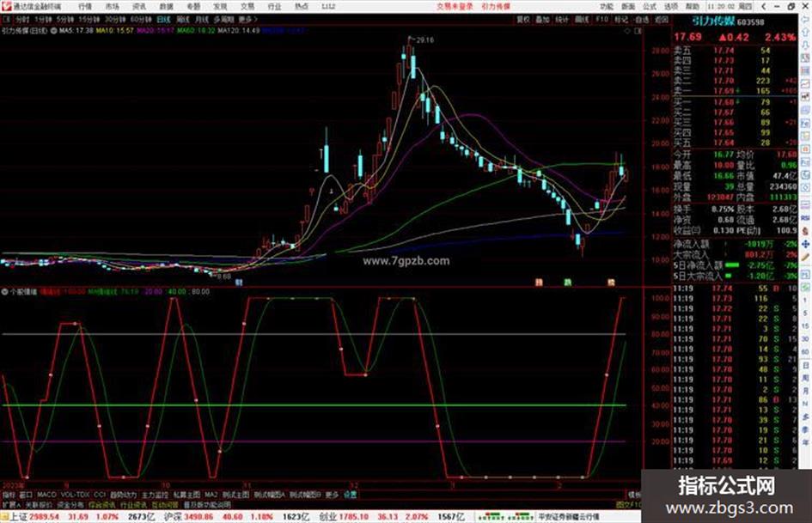Click the 设置 settings tab in indicator bar
Viewport: 812px width, 523px height.
[x=351, y=495]
